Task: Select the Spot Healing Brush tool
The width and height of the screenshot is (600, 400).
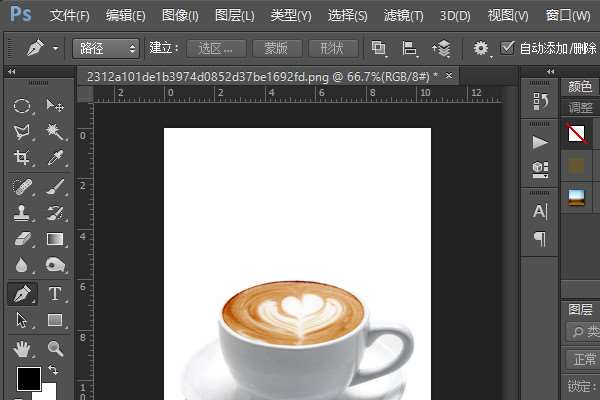Action: 21,187
